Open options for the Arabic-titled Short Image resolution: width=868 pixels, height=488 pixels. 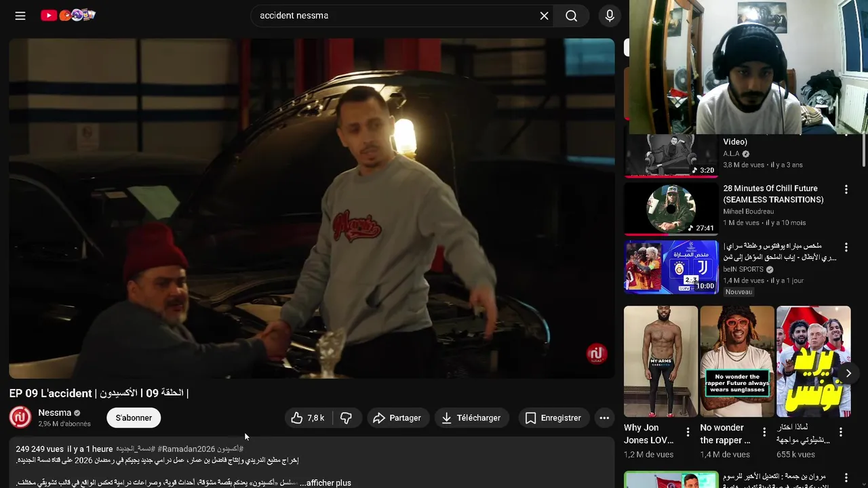point(841,432)
